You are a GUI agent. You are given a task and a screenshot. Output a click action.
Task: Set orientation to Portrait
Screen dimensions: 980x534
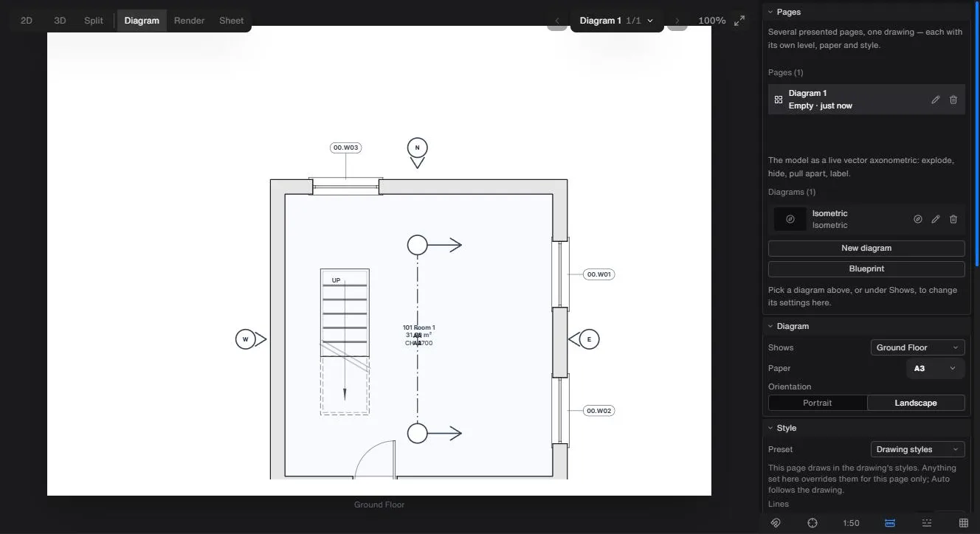[x=818, y=403]
